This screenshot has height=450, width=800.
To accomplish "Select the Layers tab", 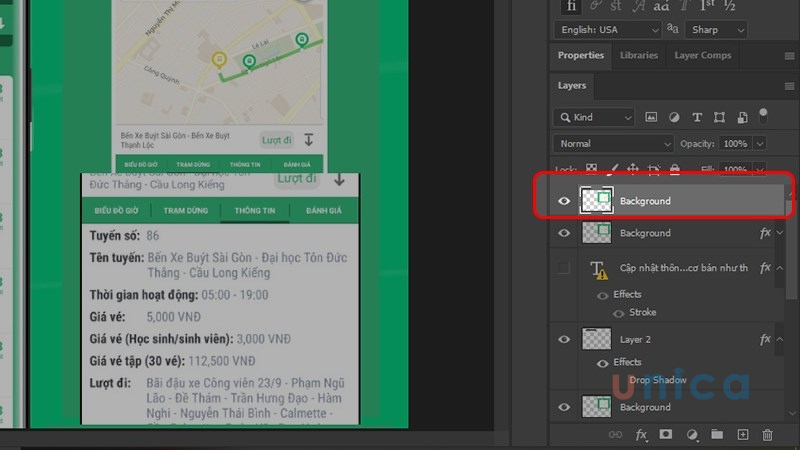I will coord(571,85).
